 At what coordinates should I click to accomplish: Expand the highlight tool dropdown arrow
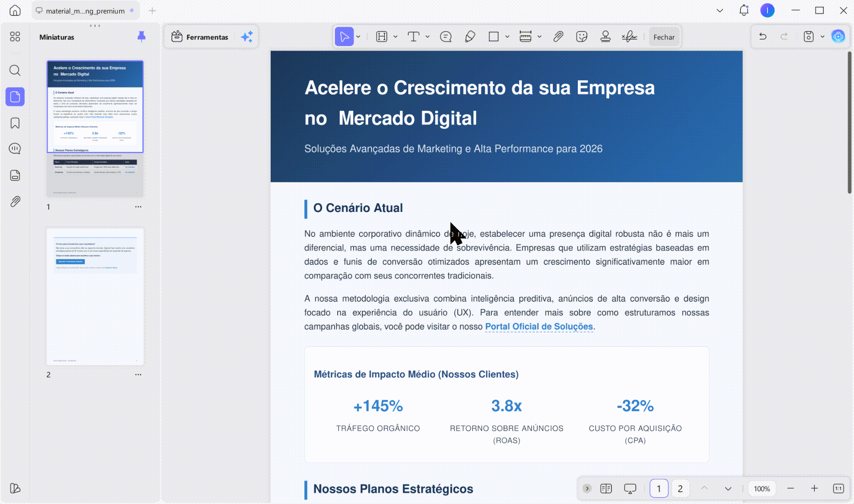(x=395, y=37)
